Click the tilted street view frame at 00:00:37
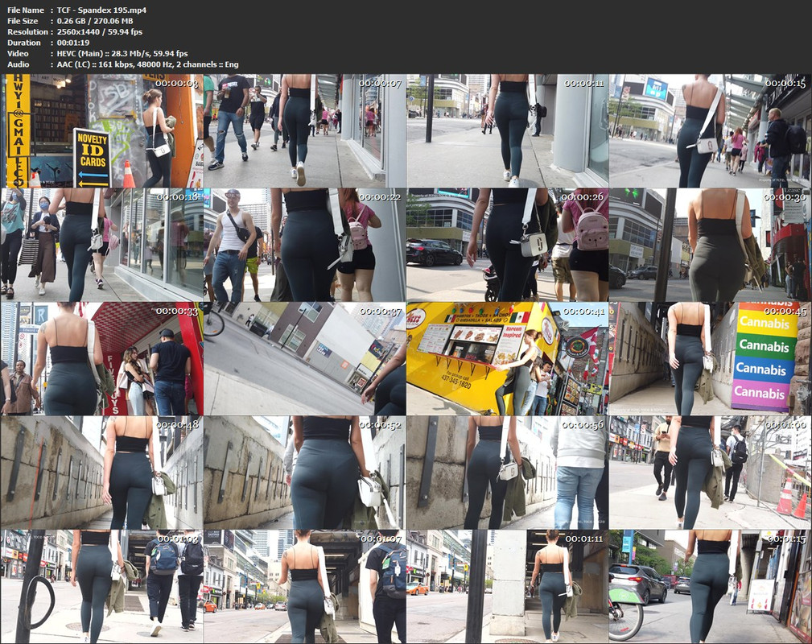The image size is (812, 644). coord(304,358)
